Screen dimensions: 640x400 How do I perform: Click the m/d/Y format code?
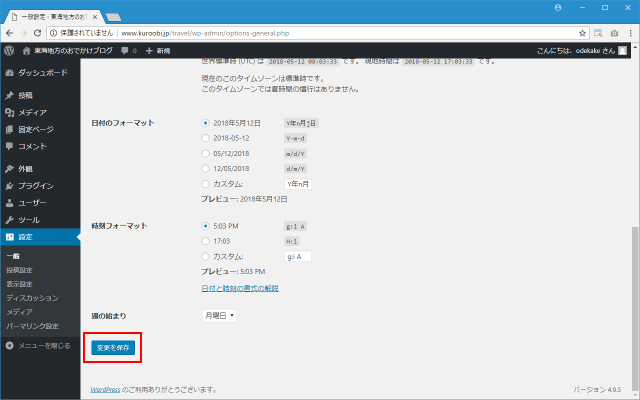point(296,154)
